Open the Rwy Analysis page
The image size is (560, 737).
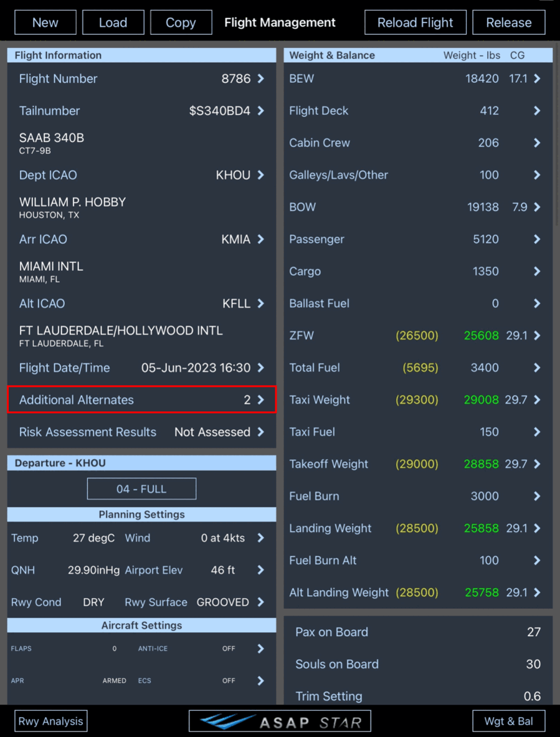point(50,721)
